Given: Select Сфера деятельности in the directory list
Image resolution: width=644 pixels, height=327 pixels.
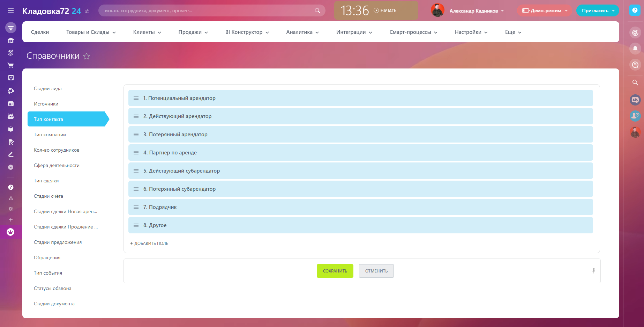Looking at the screenshot, I should pos(57,165).
